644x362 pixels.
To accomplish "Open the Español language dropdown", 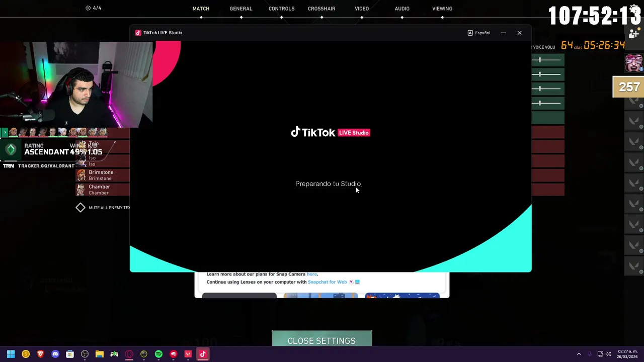I will 478,33.
